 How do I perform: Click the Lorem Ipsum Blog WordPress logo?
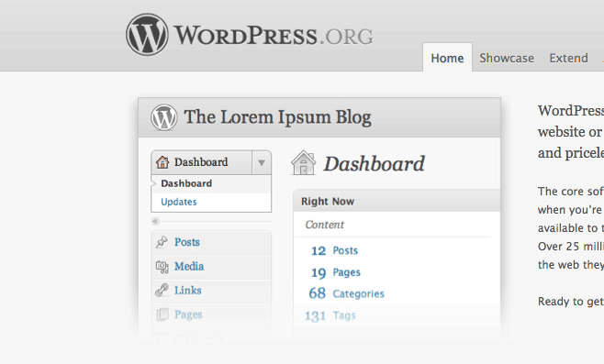pyautogui.click(x=164, y=117)
